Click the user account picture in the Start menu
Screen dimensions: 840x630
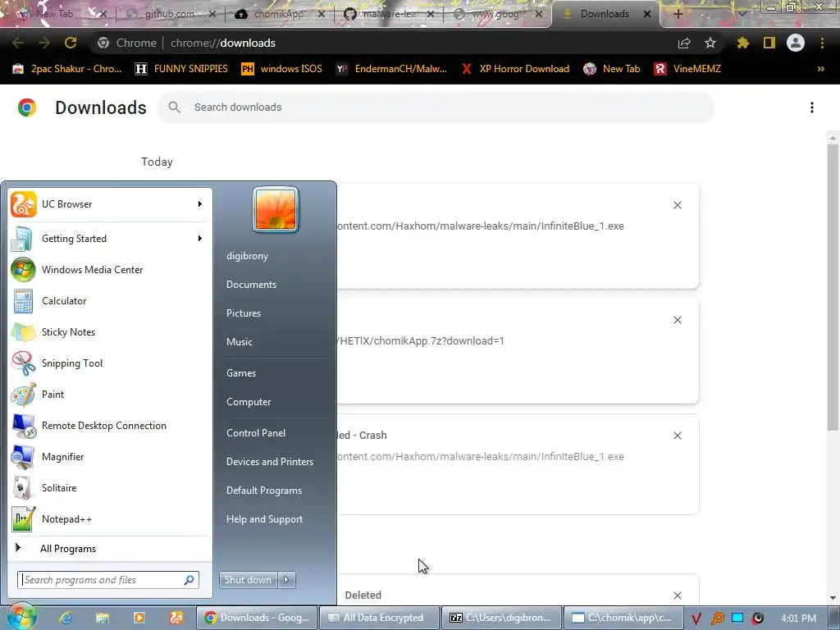point(276,209)
